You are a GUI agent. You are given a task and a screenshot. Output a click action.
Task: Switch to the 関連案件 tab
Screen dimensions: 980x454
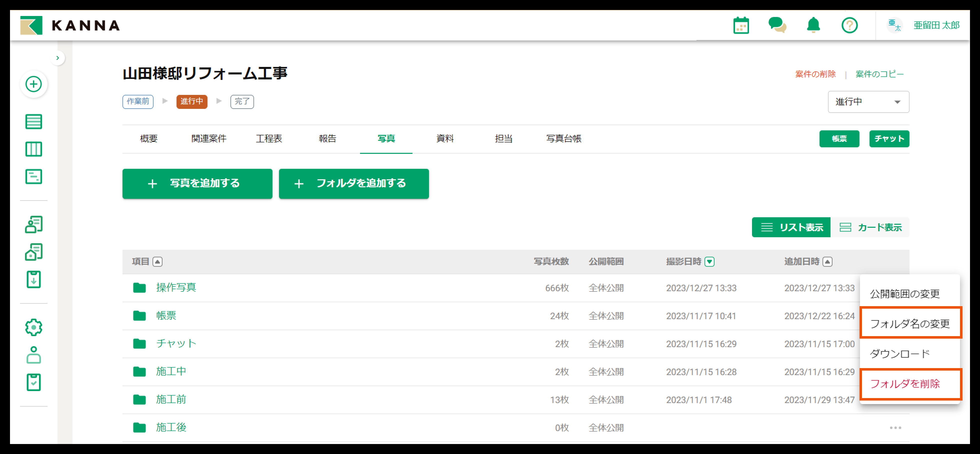(x=209, y=139)
